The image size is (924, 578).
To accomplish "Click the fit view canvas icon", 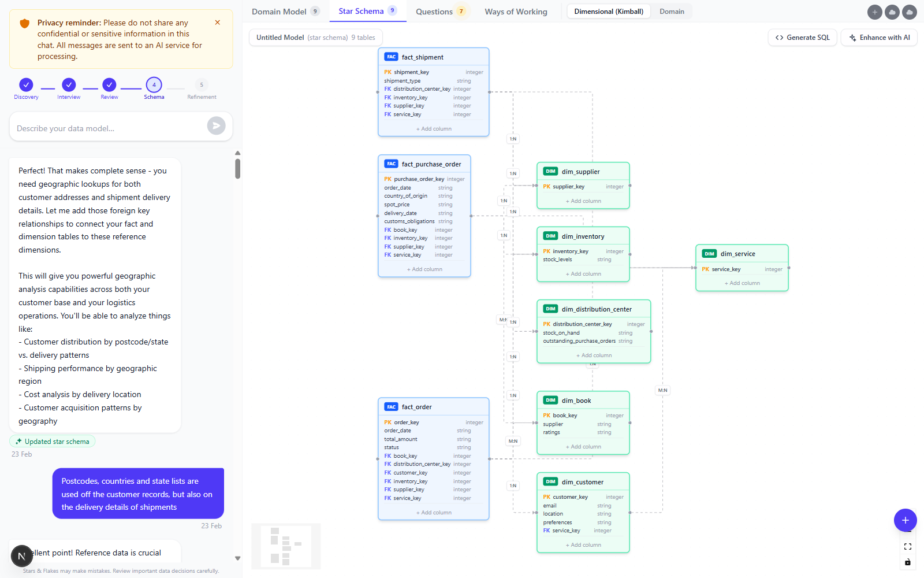I will coord(908,547).
